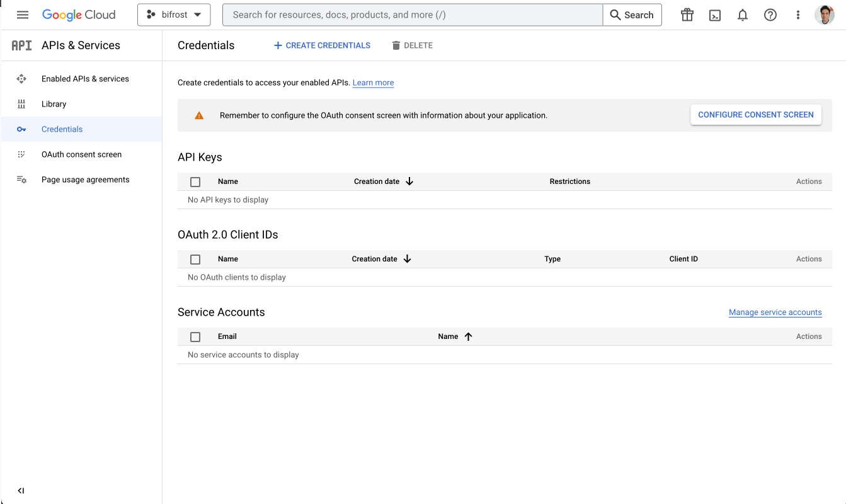Click 'No API keys to display' text
Viewport: 846px width, 504px height.
pyautogui.click(x=228, y=200)
